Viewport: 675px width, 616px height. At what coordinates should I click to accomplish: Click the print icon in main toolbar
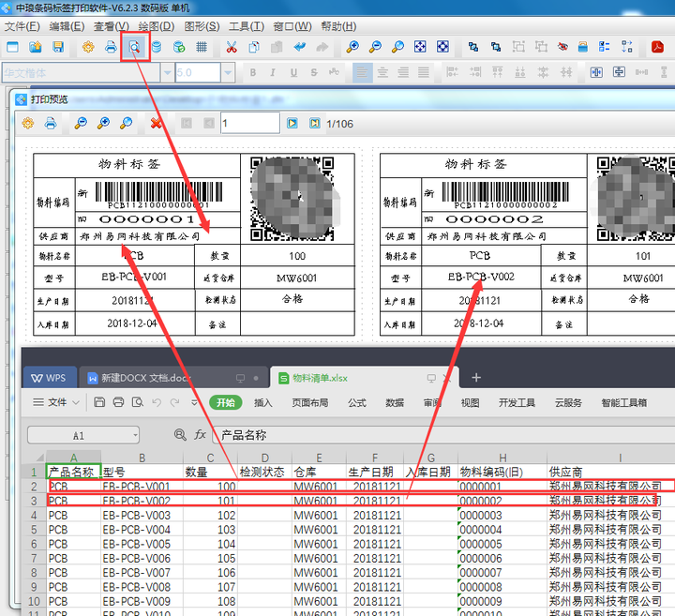[111, 47]
